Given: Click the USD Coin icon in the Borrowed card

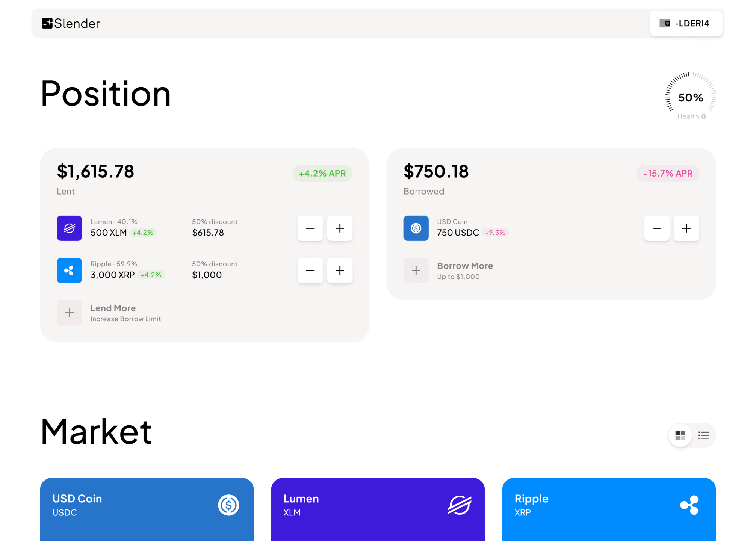Looking at the screenshot, I should point(416,228).
